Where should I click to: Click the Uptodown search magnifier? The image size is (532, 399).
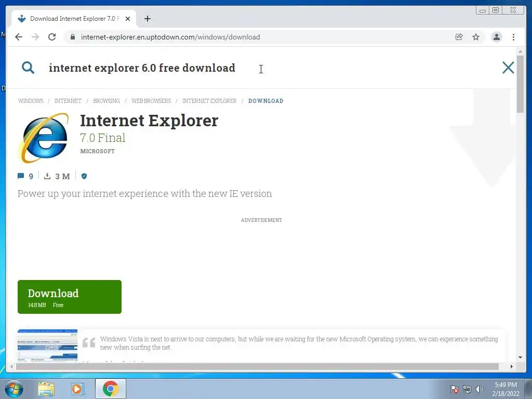28,68
